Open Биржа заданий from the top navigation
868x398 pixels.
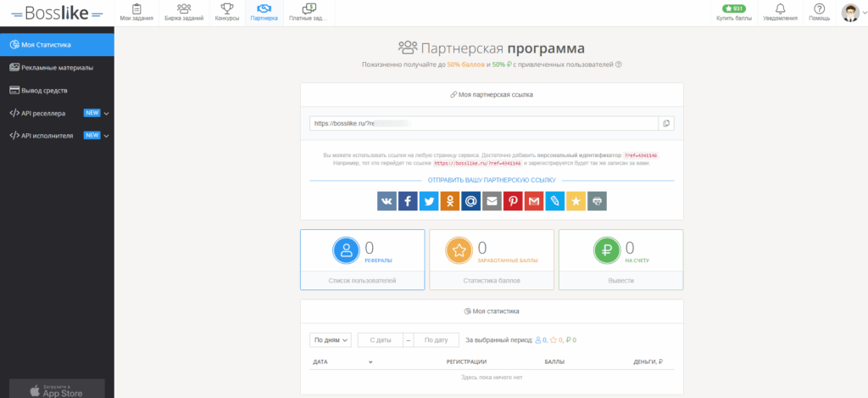(184, 13)
